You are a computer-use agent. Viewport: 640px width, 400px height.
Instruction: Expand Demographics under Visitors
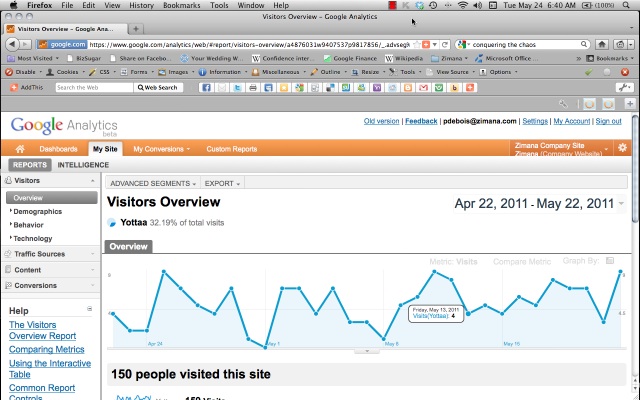(36, 211)
